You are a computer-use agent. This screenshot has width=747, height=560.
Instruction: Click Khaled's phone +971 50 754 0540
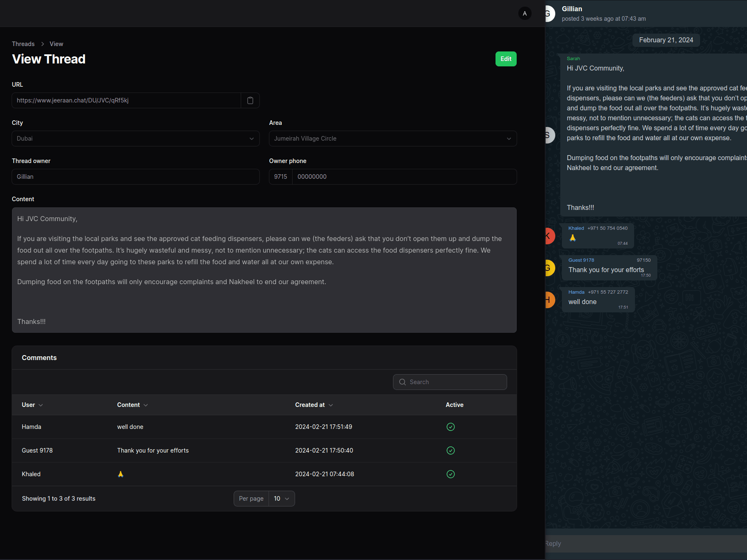pyautogui.click(x=608, y=228)
